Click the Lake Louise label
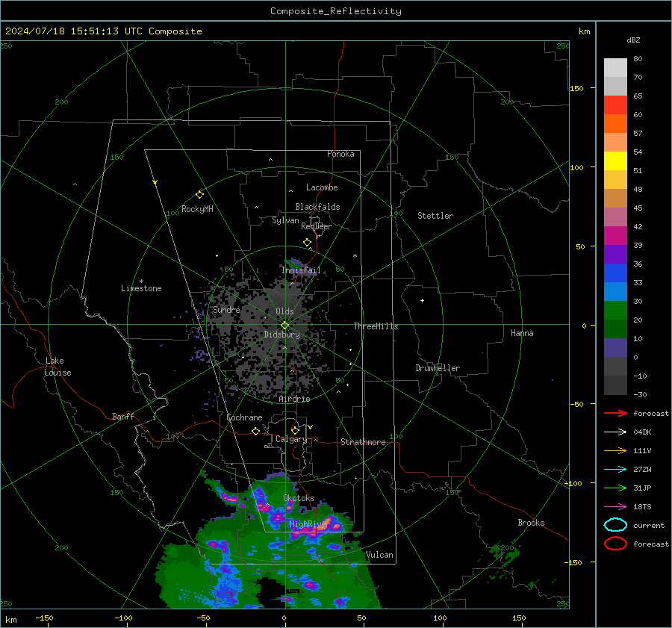Screen dimensions: 672x628 click(x=57, y=367)
